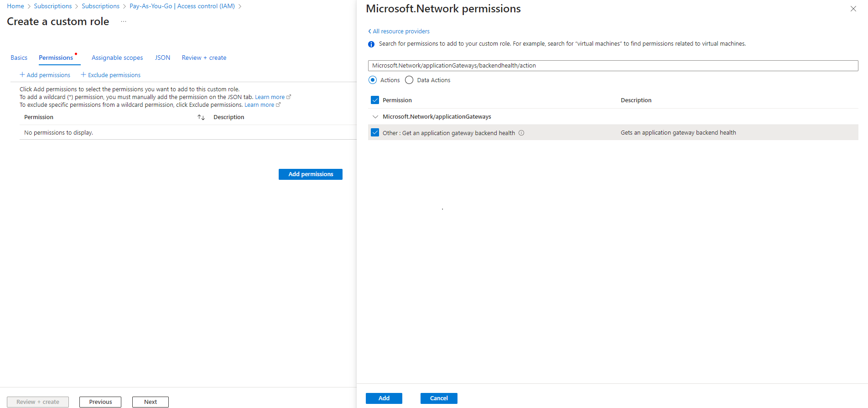Close the Microsoft.Network permissions panel
Image resolution: width=868 pixels, height=408 pixels.
(853, 9)
